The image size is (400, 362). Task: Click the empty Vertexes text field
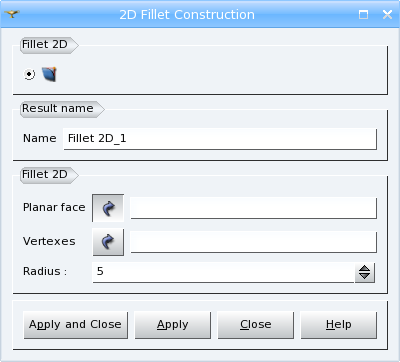coord(253,242)
